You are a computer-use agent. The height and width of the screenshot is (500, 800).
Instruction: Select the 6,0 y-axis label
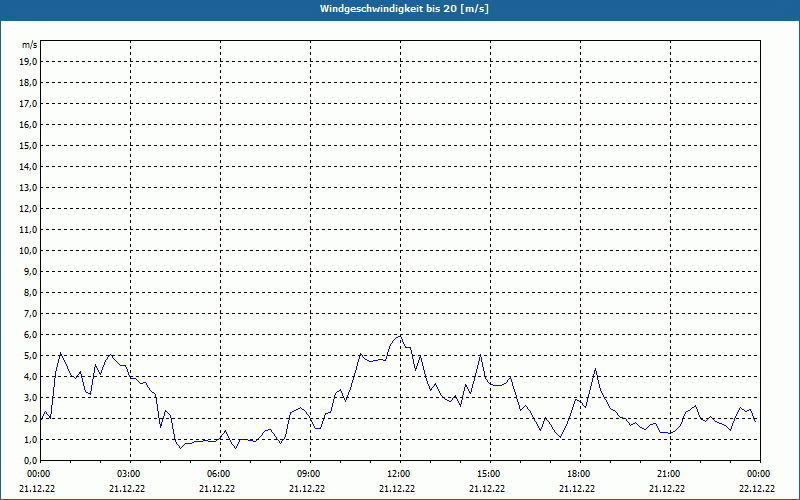click(x=30, y=335)
